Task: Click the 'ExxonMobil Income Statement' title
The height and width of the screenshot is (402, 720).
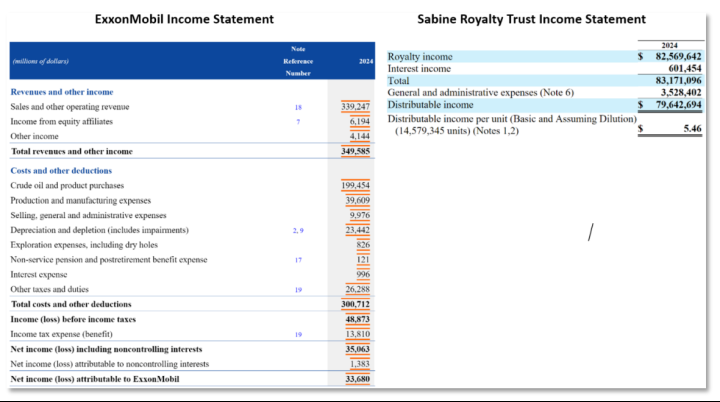Action: pos(184,19)
